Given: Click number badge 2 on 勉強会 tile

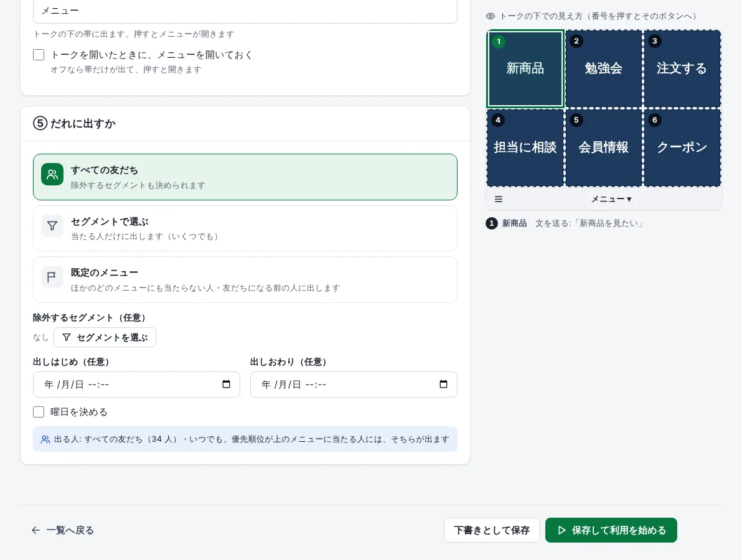Looking at the screenshot, I should coord(576,40).
